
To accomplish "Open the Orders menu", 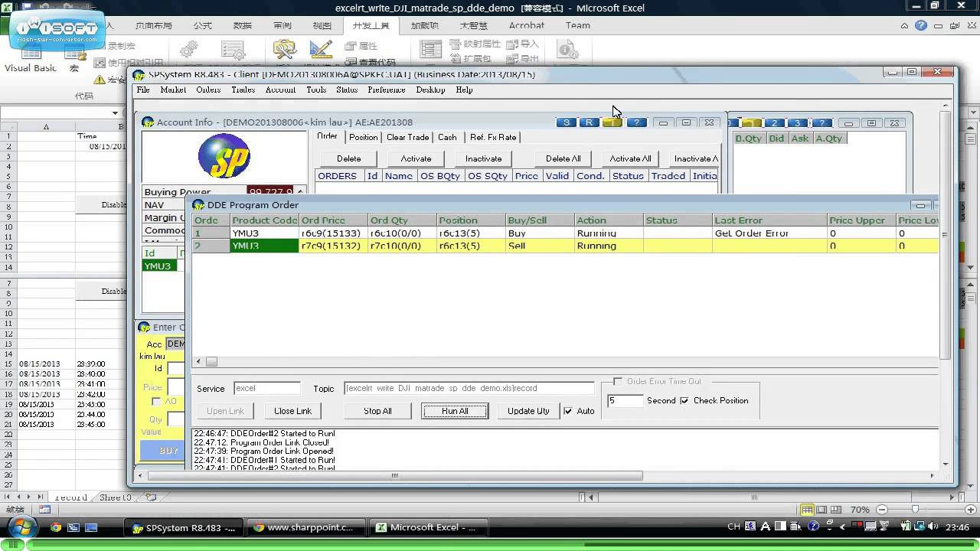I will coord(208,90).
